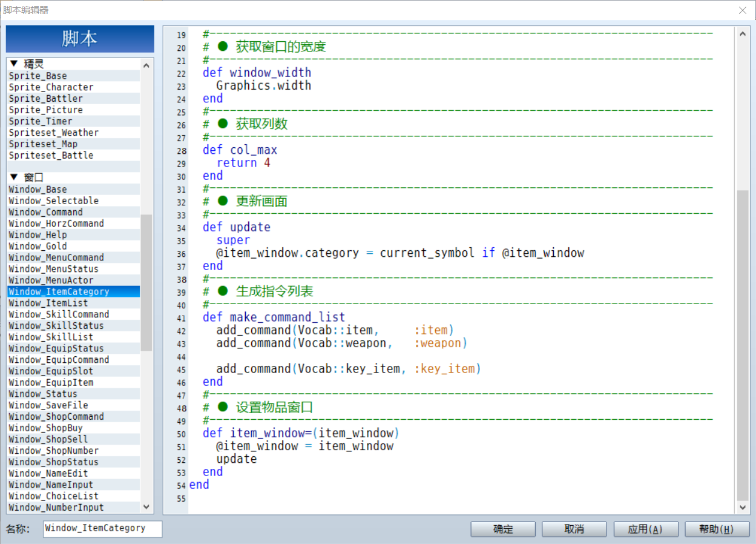Click the script list scroll-down arrow
756x544 pixels.
146,507
